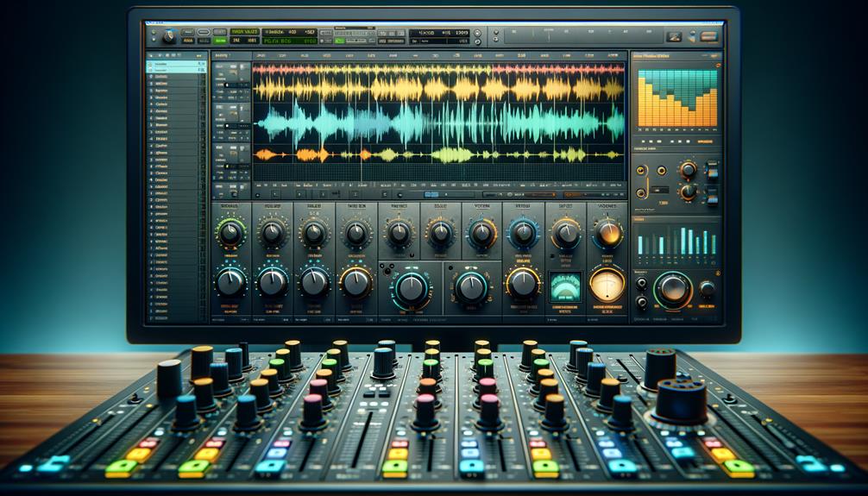Flip the upper blue toggle switch in right panel
This screenshot has height=496, width=868.
coord(713,171)
